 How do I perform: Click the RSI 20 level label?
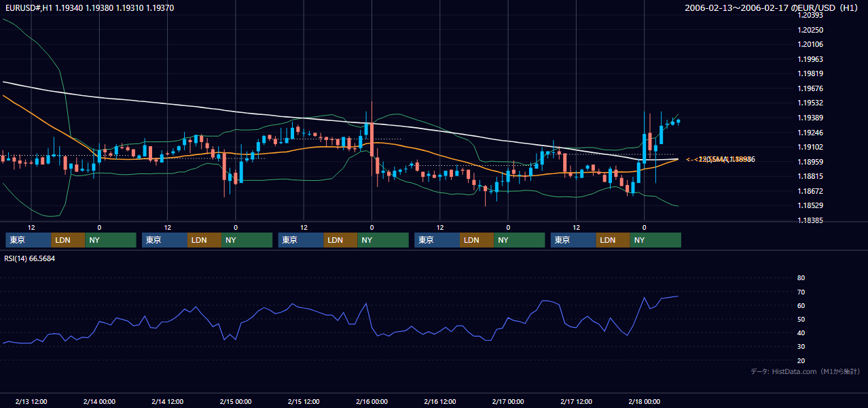[x=801, y=360]
